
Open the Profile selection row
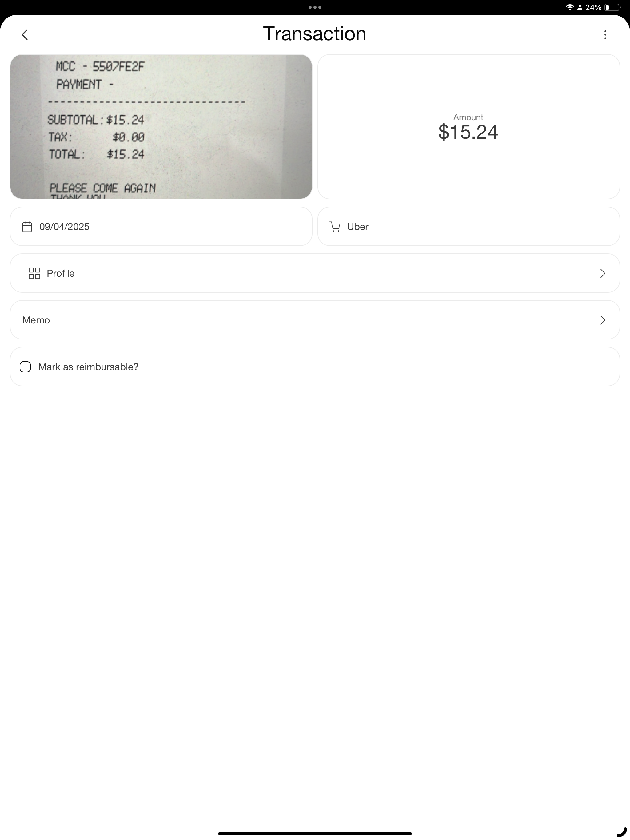pyautogui.click(x=315, y=273)
